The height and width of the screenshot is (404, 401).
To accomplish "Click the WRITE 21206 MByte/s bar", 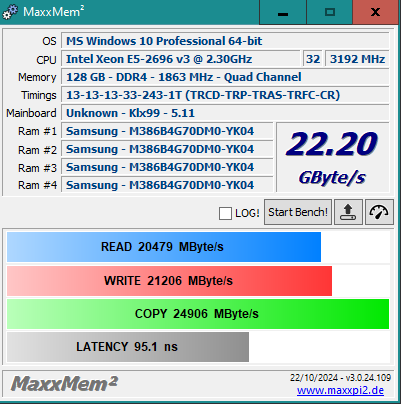I will pyautogui.click(x=169, y=281).
